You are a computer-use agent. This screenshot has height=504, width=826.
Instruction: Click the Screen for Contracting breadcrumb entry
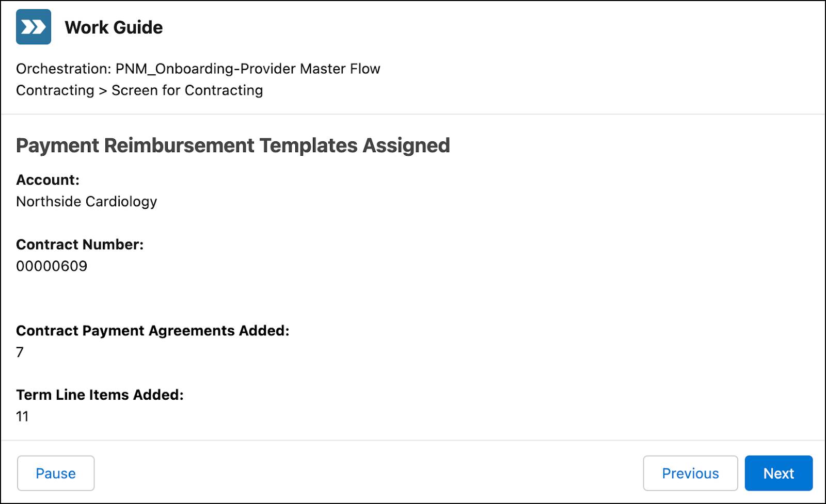click(x=187, y=90)
